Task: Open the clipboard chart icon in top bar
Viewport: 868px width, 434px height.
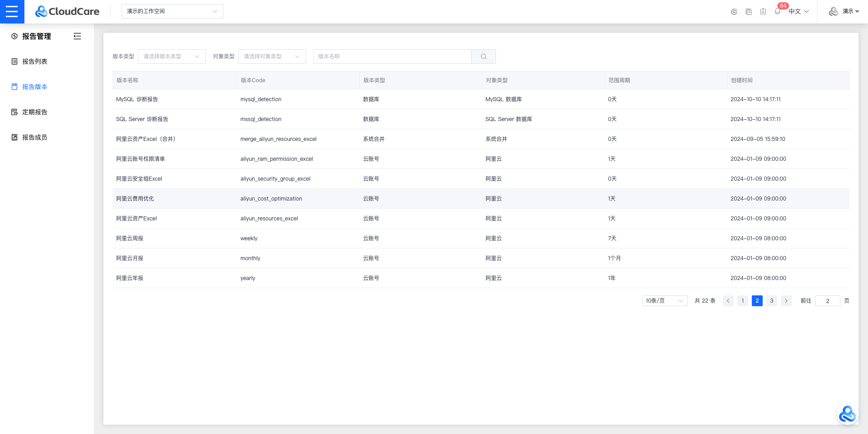Action: 763,12
